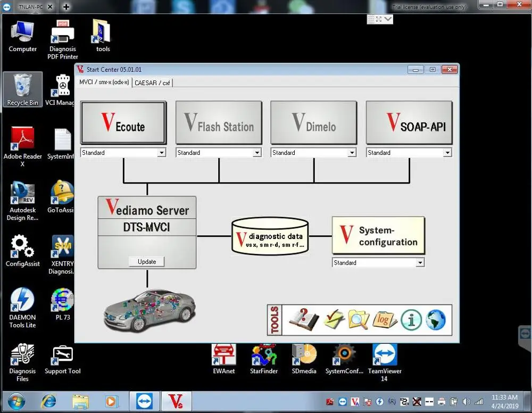Select TeamViewer 14 desktop icon
The width and height of the screenshot is (532, 413).
pyautogui.click(x=385, y=362)
